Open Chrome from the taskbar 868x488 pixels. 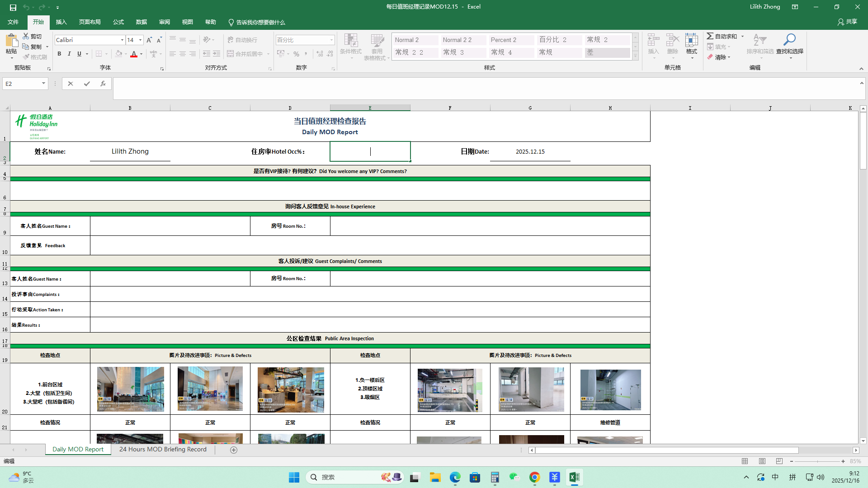(534, 477)
